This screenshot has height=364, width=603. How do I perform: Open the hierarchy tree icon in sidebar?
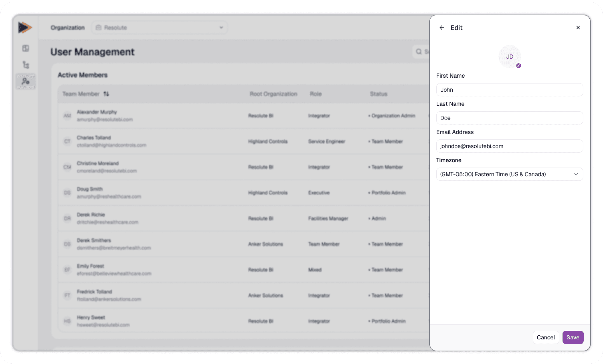[x=26, y=65]
